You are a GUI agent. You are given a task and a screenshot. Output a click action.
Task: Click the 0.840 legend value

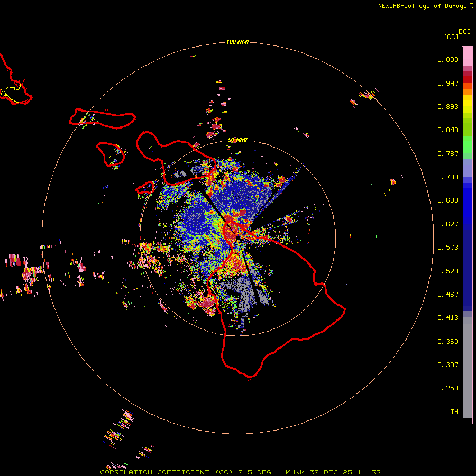click(x=448, y=130)
